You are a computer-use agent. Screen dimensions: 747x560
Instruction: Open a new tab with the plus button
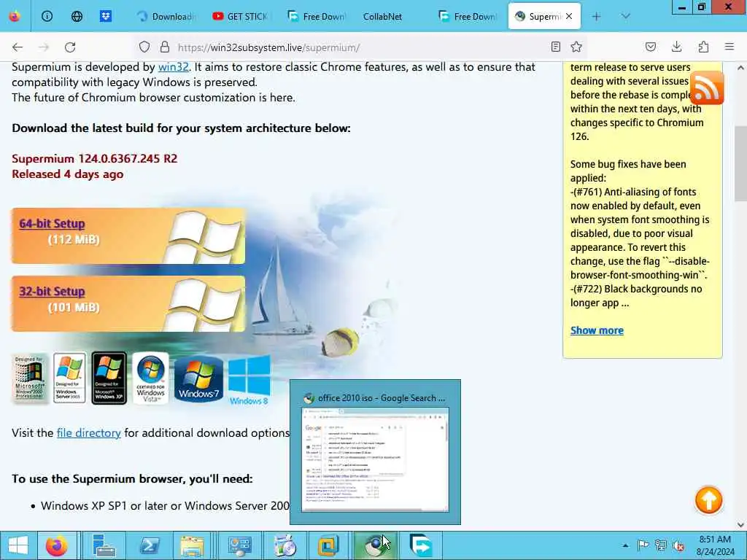[596, 17]
